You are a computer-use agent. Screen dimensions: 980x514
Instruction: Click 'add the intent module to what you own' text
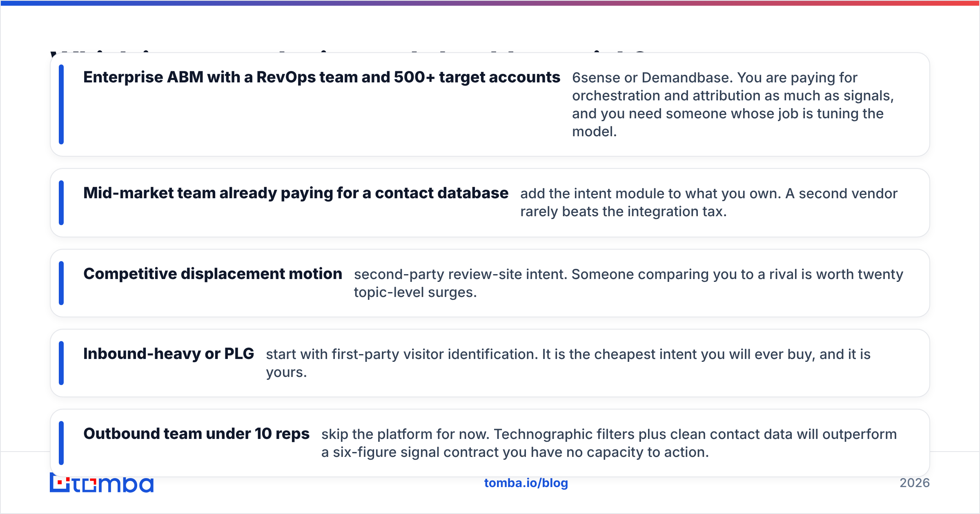pos(709,202)
